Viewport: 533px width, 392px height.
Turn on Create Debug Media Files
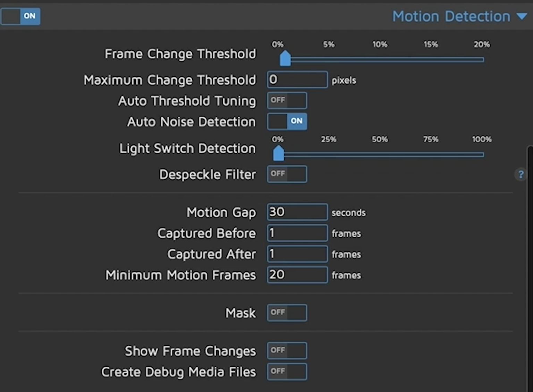[287, 371]
